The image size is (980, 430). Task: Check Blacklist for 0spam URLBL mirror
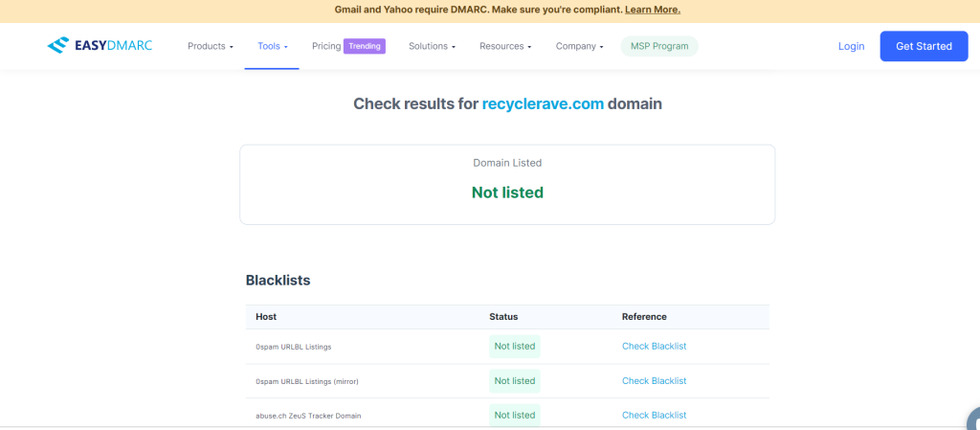654,380
